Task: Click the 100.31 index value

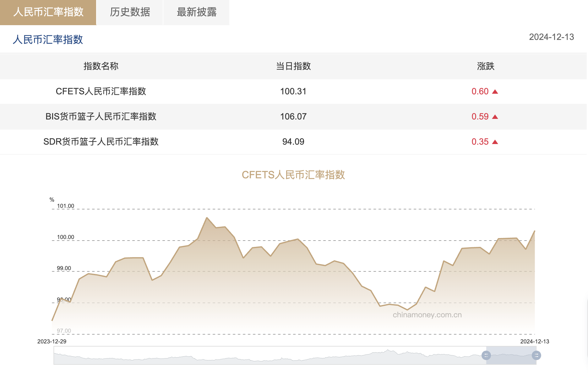Action: coord(293,92)
